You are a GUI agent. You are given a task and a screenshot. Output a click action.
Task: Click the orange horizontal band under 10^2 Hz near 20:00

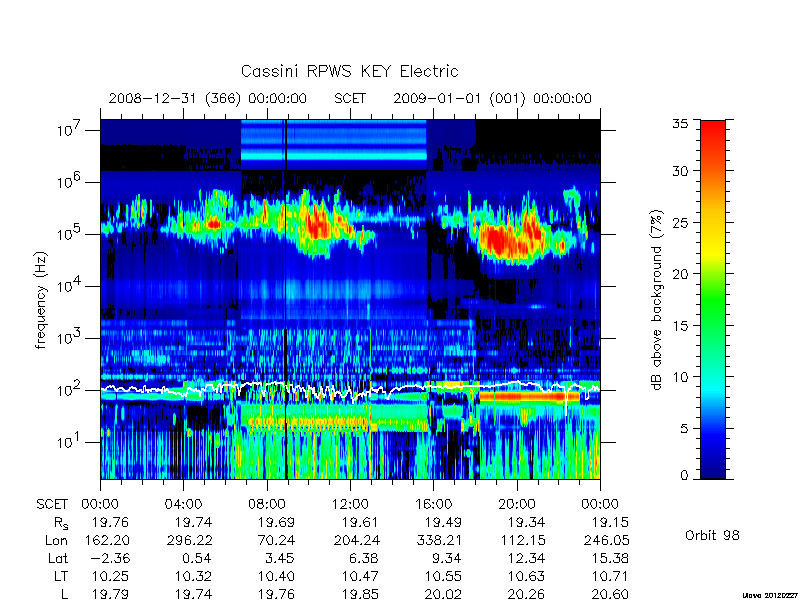click(x=530, y=396)
